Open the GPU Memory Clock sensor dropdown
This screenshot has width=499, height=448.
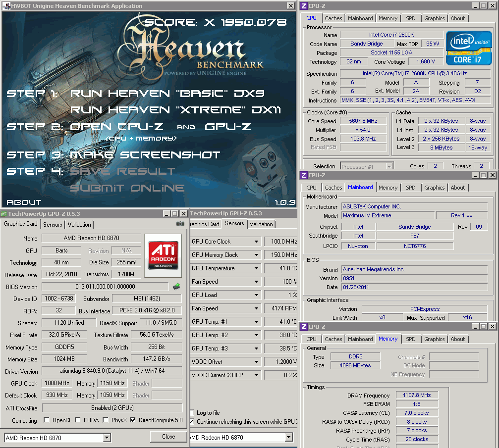[256, 255]
